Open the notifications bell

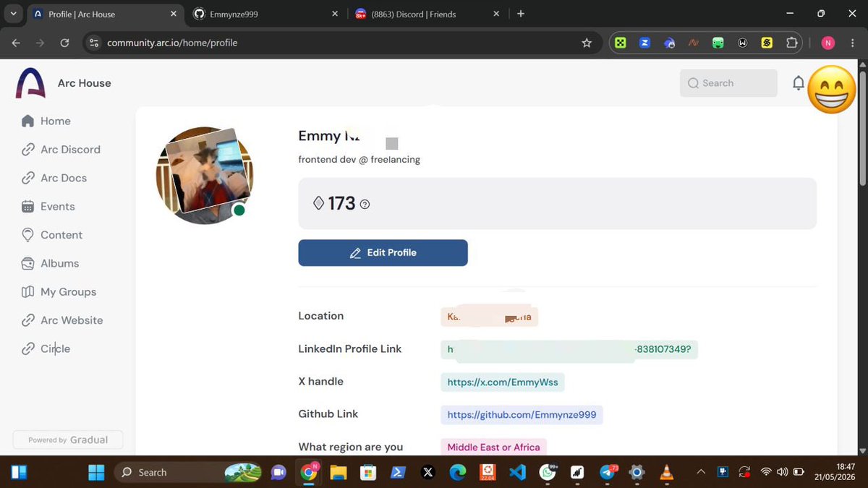coord(798,83)
